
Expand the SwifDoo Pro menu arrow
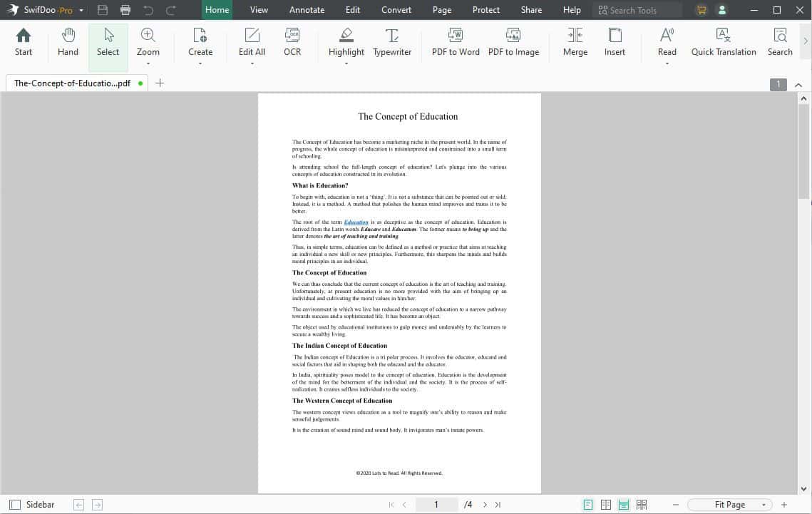81,11
